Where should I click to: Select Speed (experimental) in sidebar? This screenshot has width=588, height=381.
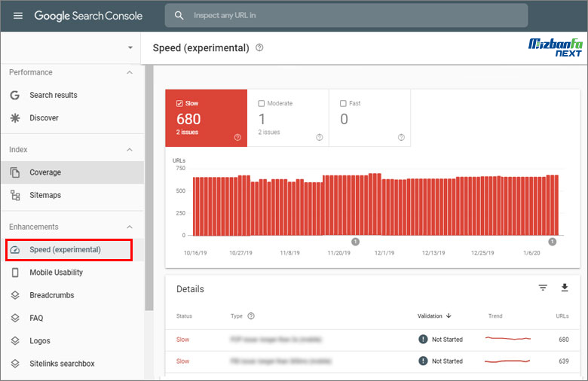(x=69, y=250)
